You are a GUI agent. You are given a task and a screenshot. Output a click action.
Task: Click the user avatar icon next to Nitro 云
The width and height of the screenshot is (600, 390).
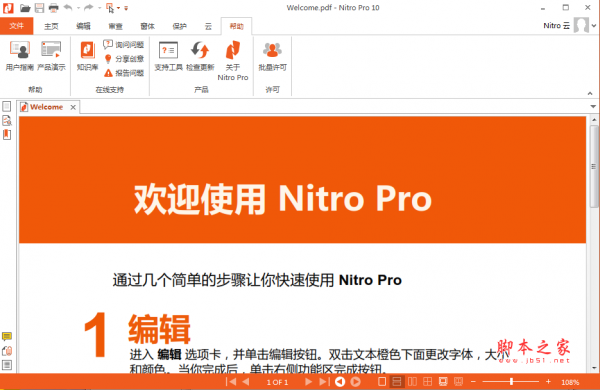(582, 25)
